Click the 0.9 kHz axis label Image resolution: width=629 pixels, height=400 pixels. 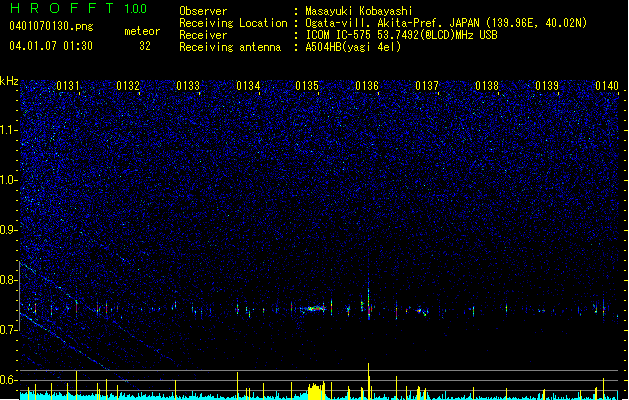pyautogui.click(x=8, y=230)
